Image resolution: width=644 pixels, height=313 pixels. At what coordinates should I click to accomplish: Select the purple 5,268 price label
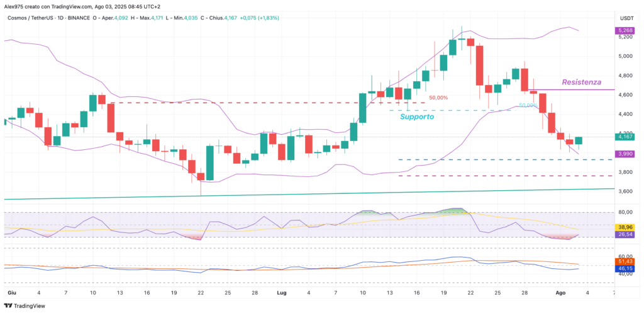coord(624,30)
